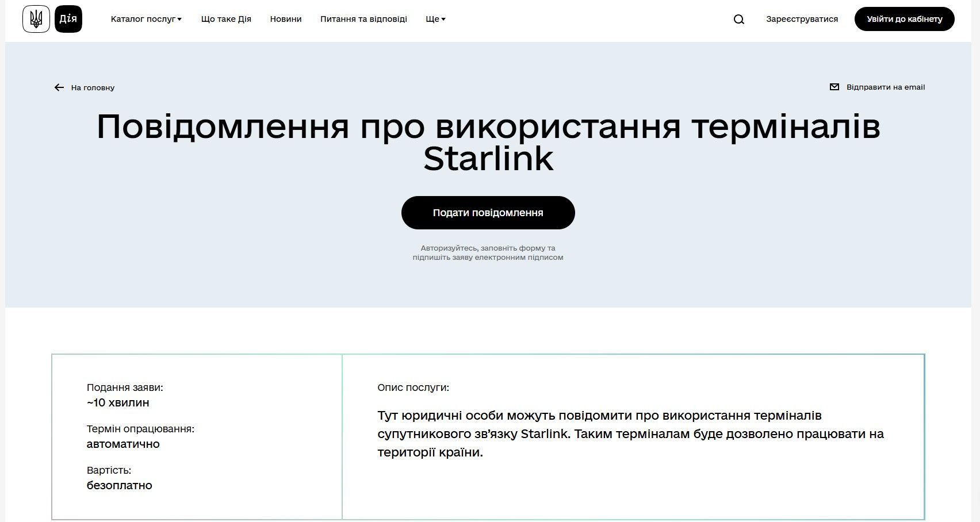Expand the Каталог послуг chevron arrow
This screenshot has height=522, width=980.
(x=180, y=19)
